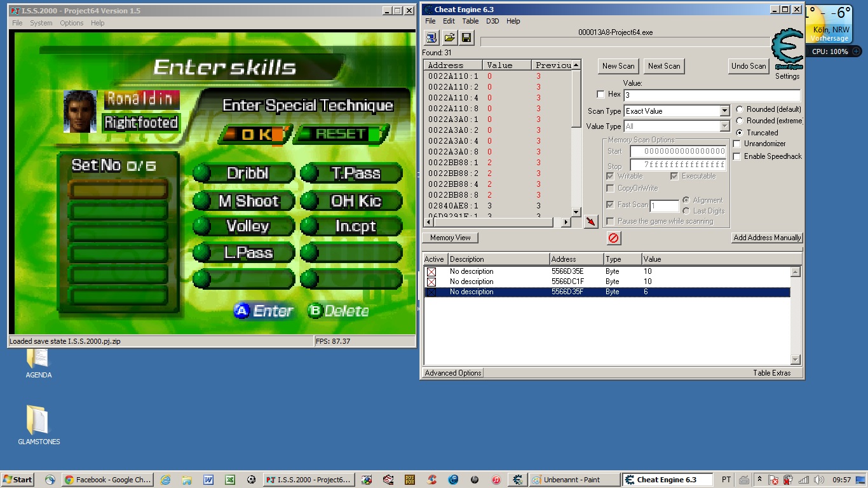Open the Scan Type dropdown
The image size is (868, 488).
(724, 111)
